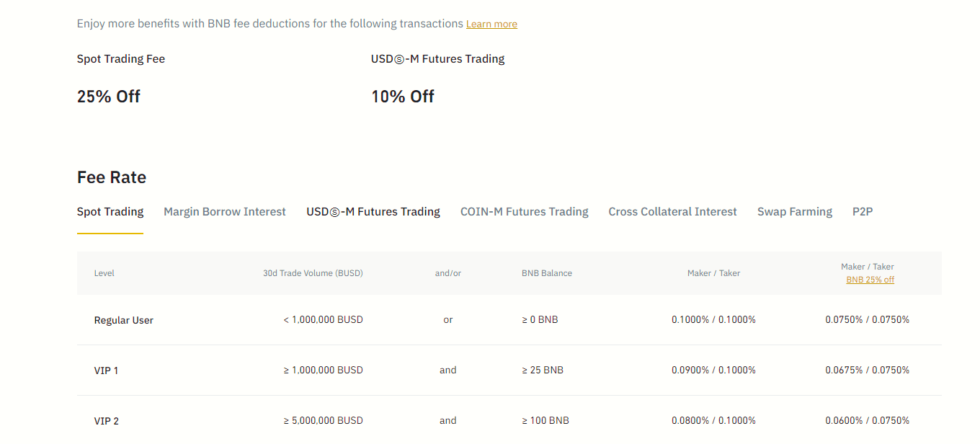Switch to the Swap Farming tab
The width and height of the screenshot is (980, 444).
(795, 211)
